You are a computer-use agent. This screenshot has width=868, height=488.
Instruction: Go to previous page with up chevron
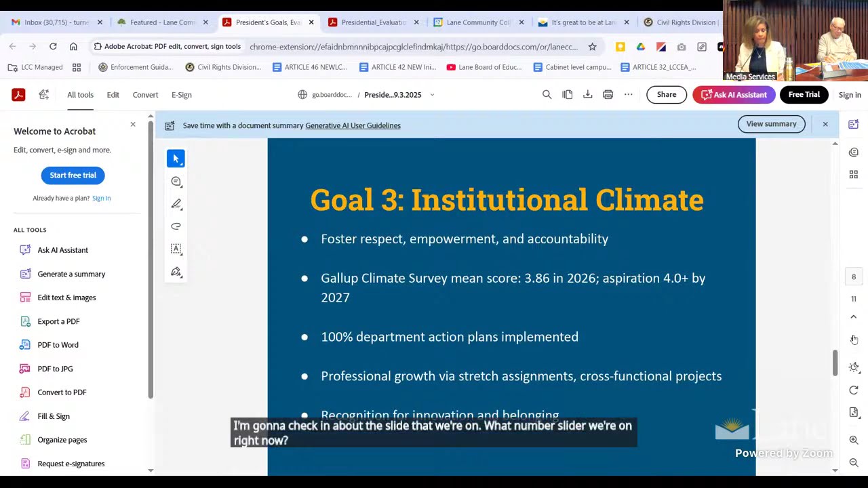click(x=854, y=317)
